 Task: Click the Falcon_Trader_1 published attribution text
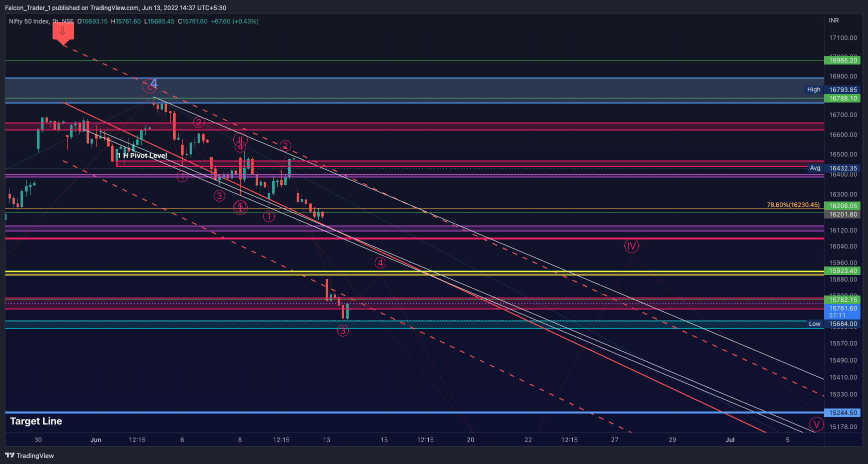pos(116,8)
